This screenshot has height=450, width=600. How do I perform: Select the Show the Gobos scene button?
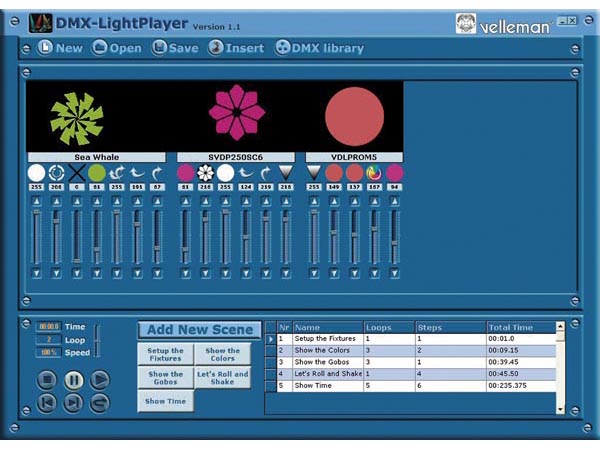(165, 378)
